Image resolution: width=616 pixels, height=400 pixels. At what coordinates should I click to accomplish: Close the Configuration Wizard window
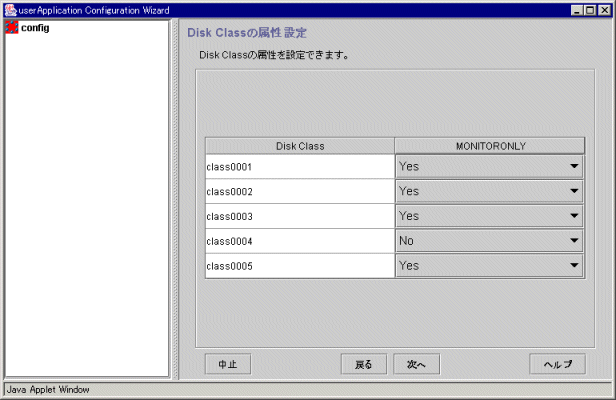point(604,11)
